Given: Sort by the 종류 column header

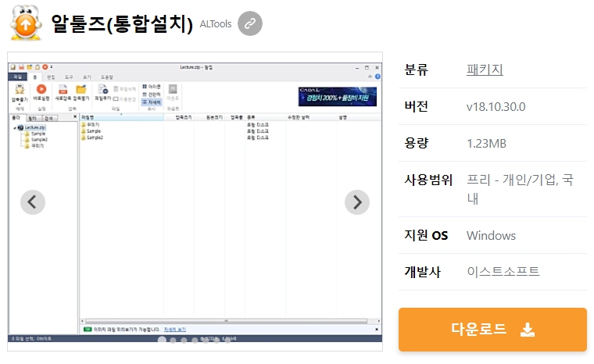Looking at the screenshot, I should click(x=265, y=117).
